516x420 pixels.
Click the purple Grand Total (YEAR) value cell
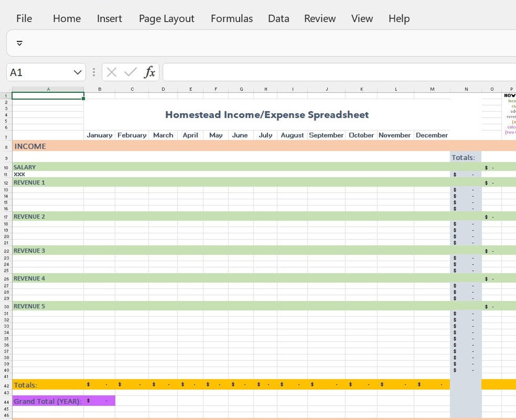tap(100, 401)
